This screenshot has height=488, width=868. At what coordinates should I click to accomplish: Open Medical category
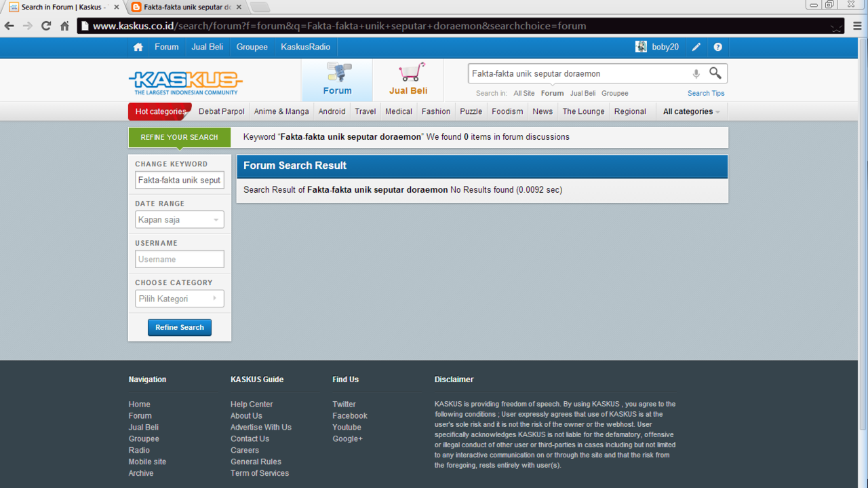click(x=399, y=111)
